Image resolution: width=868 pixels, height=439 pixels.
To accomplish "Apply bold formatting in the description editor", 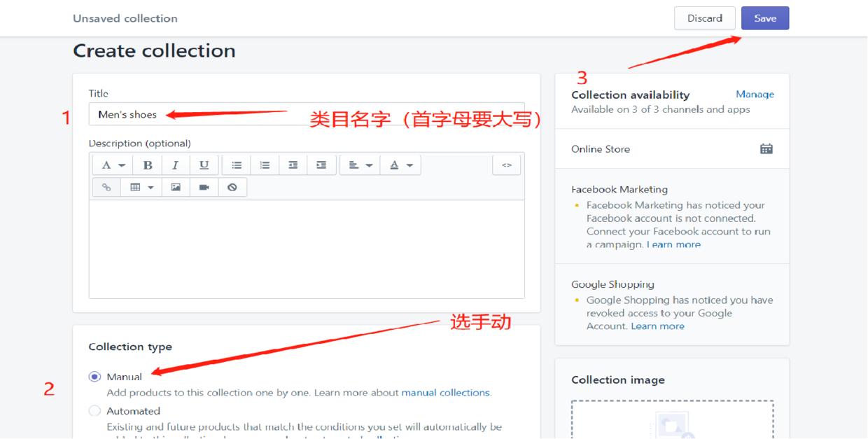I will coord(148,165).
